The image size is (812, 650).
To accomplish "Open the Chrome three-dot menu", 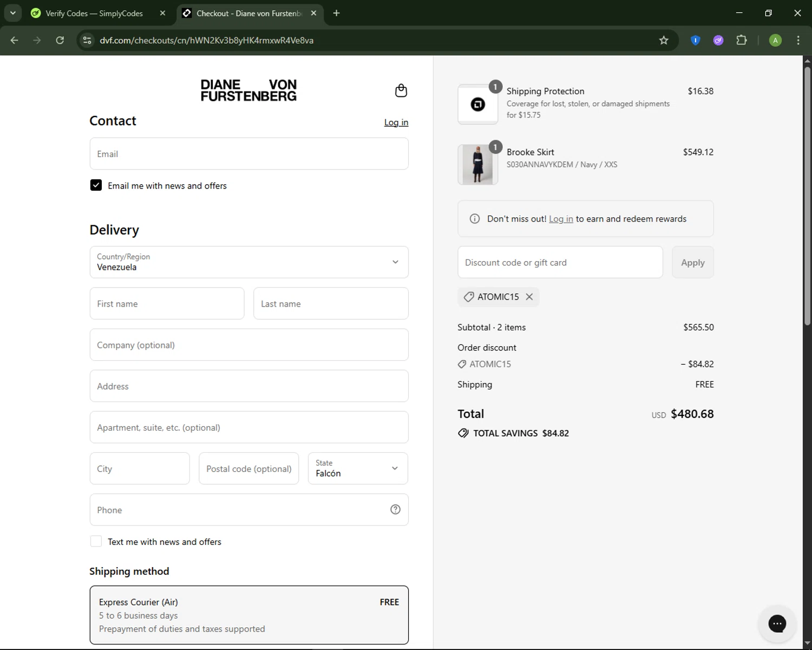I will click(798, 40).
